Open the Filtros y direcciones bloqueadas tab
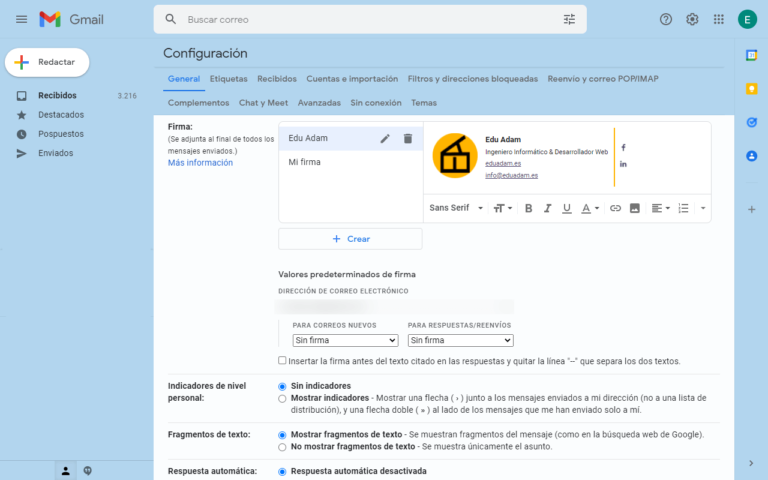The width and height of the screenshot is (768, 480). pyautogui.click(x=472, y=79)
